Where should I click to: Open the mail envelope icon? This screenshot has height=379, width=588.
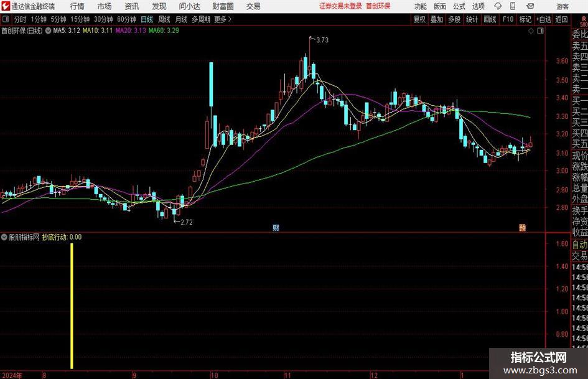530,6
